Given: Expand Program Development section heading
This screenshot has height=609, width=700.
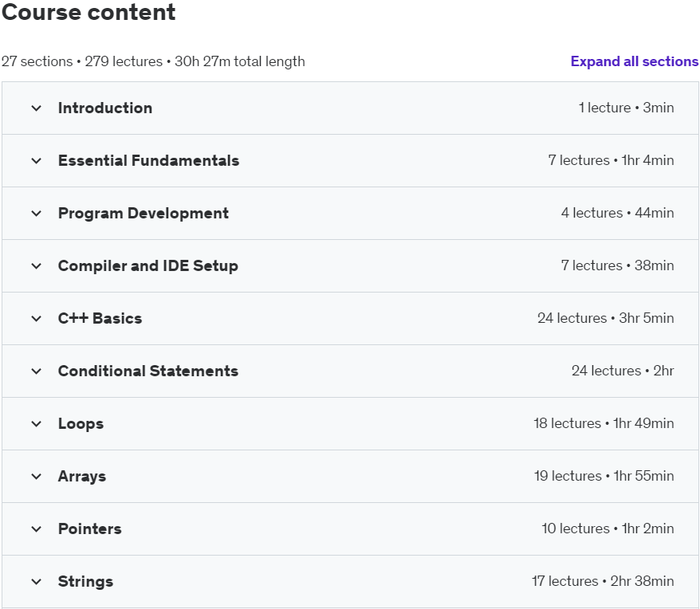Looking at the screenshot, I should pos(144,214).
